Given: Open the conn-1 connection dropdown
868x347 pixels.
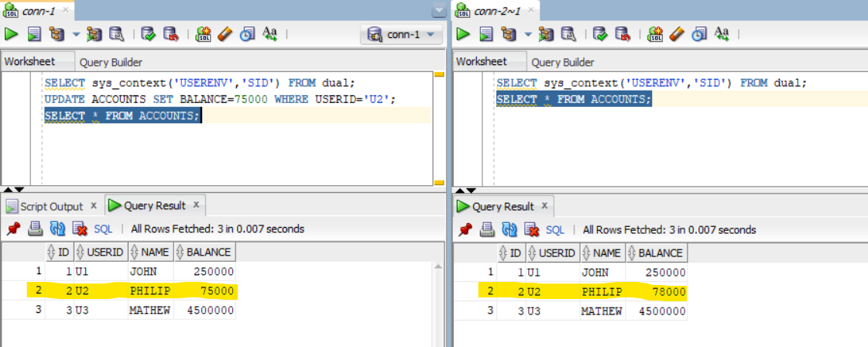Looking at the screenshot, I should click(401, 35).
